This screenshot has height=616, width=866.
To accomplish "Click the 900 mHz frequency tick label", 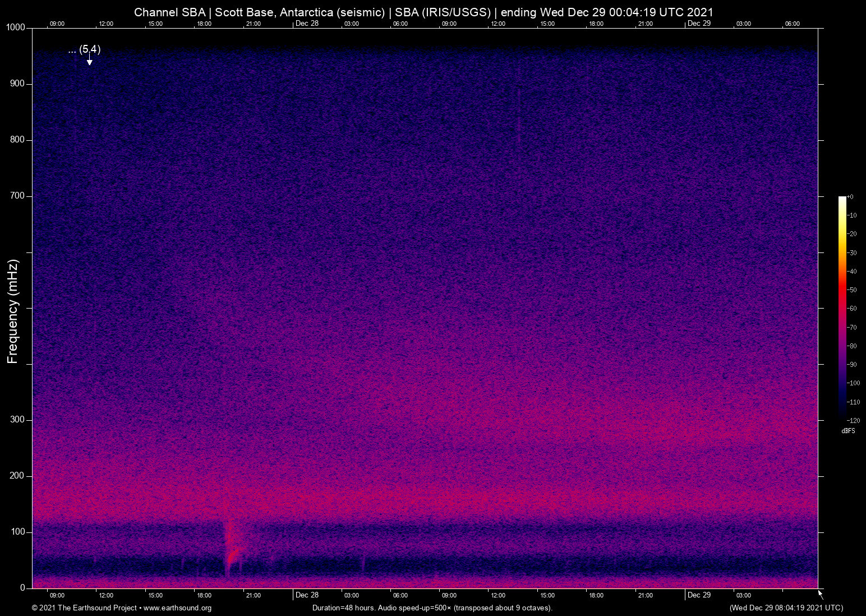I will point(17,84).
